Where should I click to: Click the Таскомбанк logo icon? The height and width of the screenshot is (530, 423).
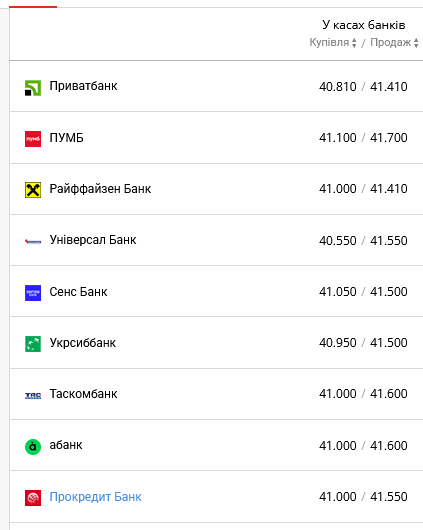click(33, 395)
